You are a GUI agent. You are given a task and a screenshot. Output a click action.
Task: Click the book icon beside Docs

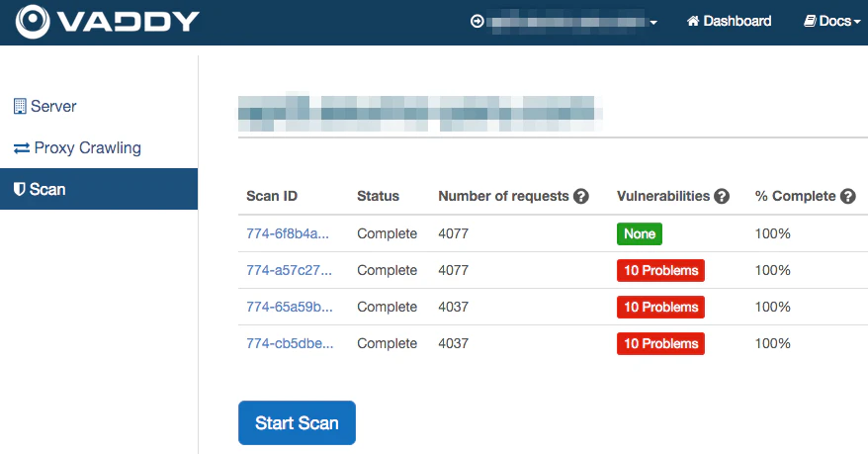tap(810, 21)
